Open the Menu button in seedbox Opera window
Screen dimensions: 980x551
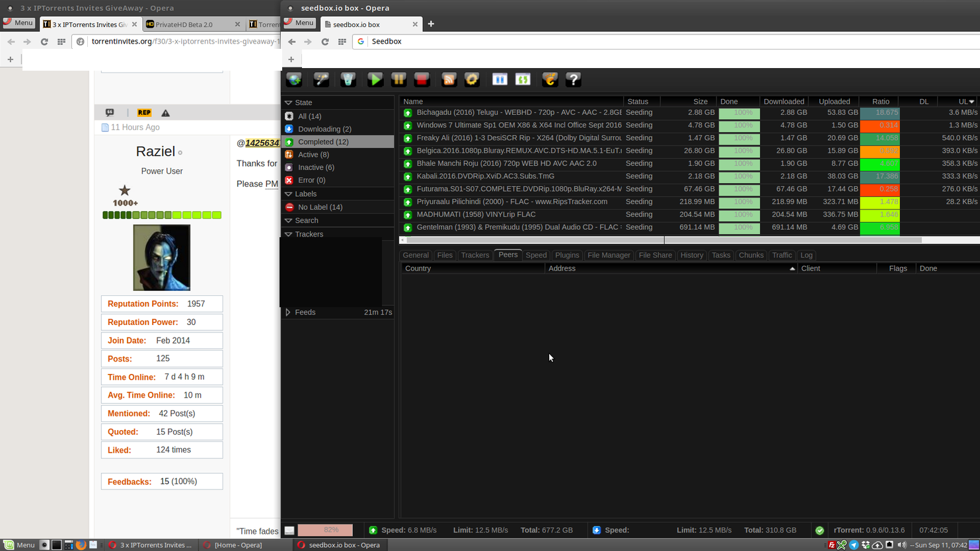[299, 22]
